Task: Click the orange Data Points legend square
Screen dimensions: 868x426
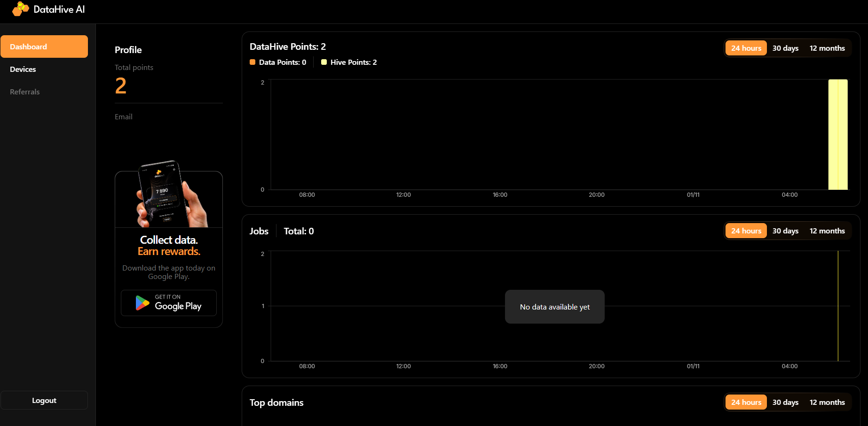Action: pos(253,62)
